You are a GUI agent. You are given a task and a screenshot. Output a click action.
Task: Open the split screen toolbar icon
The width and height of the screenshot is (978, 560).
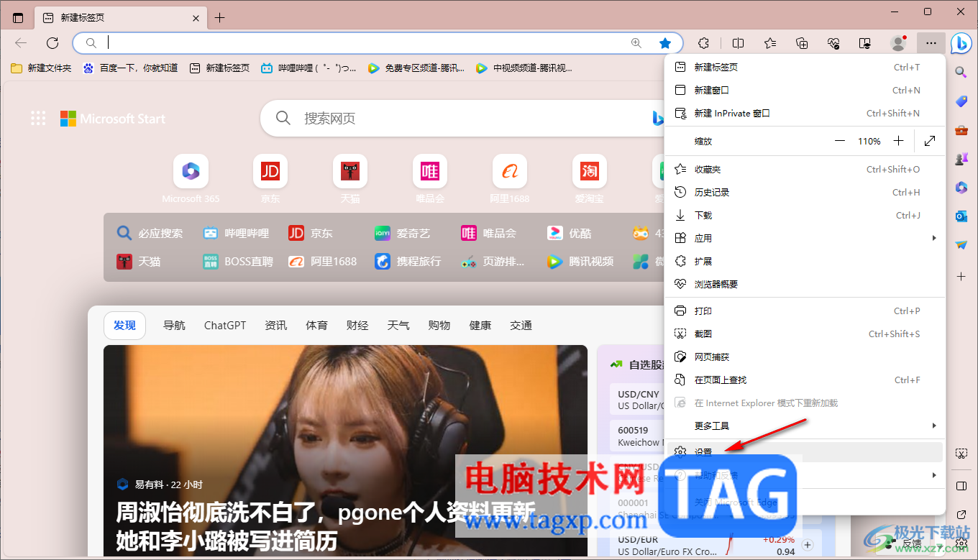tap(738, 43)
